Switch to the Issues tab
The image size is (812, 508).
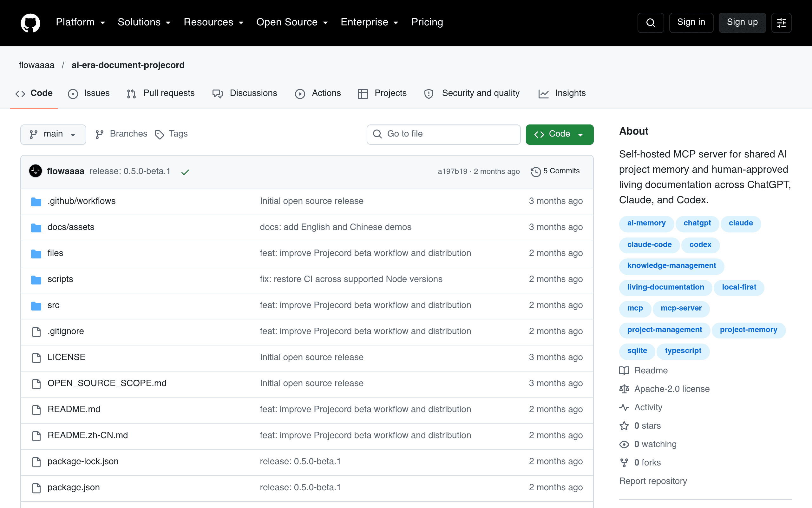(89, 93)
